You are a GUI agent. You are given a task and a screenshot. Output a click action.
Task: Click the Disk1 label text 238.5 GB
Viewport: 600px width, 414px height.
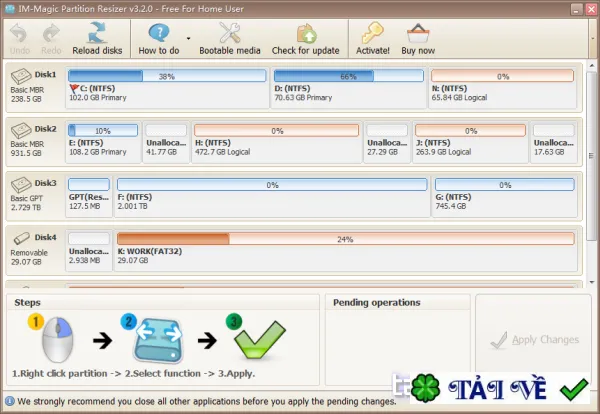point(26,99)
